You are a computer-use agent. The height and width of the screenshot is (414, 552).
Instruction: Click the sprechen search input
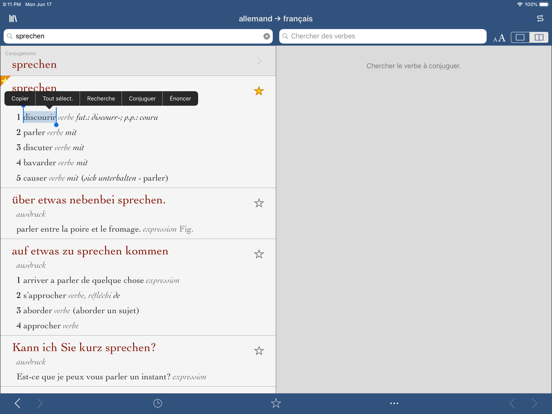[138, 36]
